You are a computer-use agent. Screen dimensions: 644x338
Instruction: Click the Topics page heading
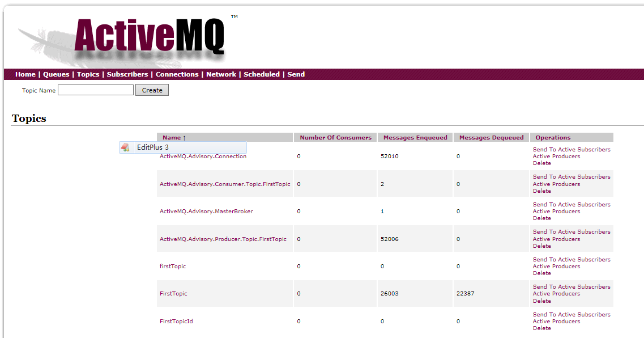(29, 119)
